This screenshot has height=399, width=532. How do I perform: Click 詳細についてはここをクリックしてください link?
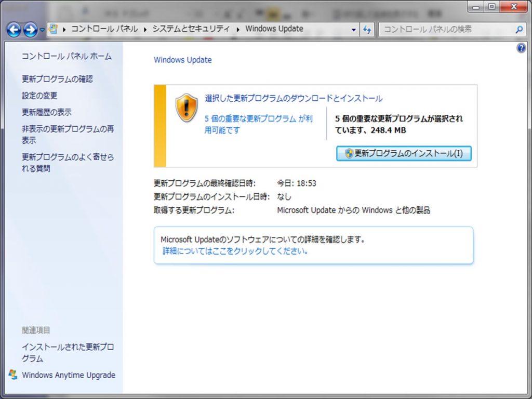[x=235, y=251]
